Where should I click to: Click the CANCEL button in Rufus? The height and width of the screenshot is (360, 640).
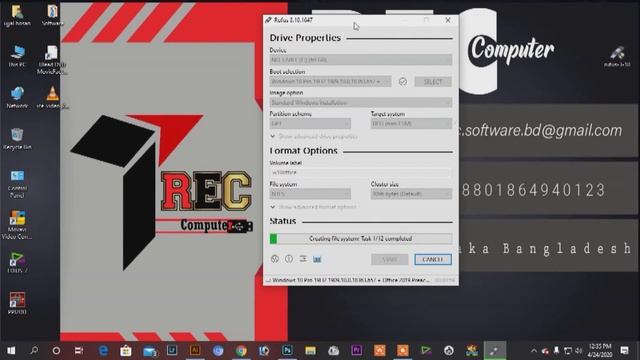tap(433, 259)
